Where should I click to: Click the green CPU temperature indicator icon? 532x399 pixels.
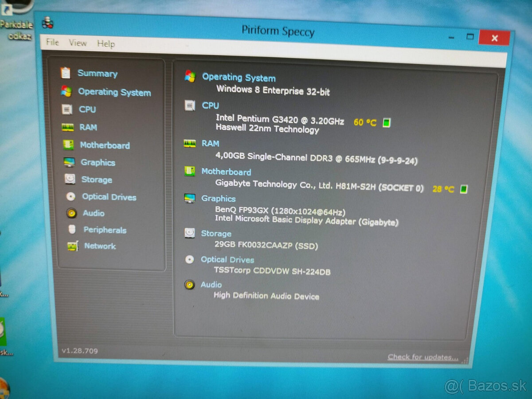click(386, 123)
